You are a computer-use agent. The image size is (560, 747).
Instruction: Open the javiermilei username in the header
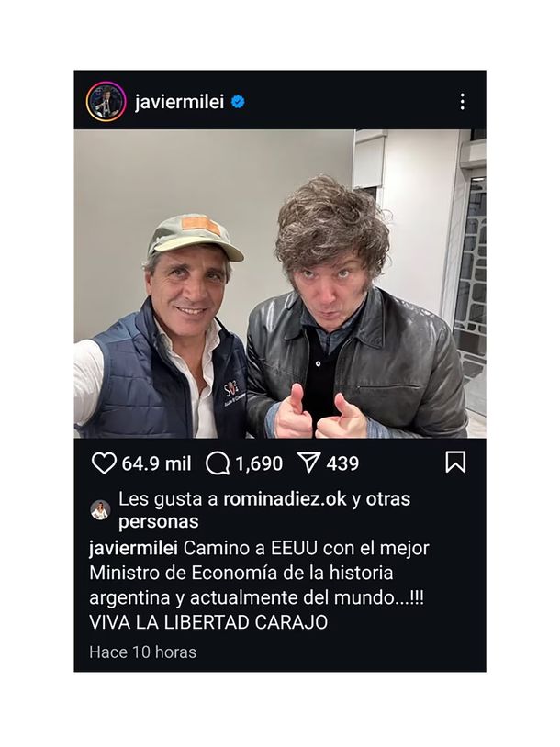pos(179,102)
